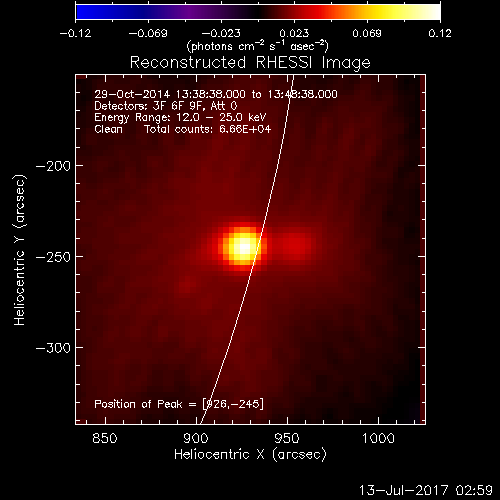Click the bright peak source in the image

click(x=244, y=247)
